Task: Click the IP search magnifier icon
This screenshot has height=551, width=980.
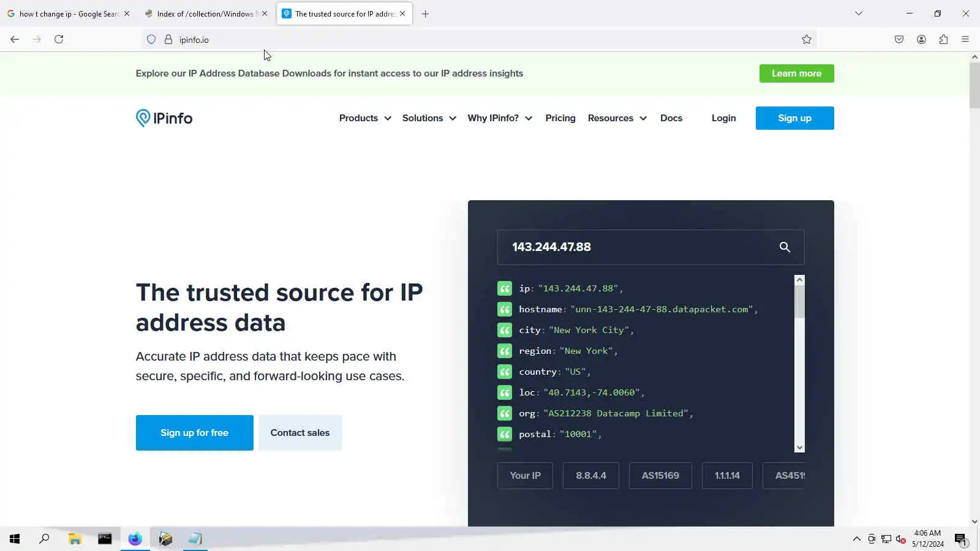Action: click(785, 247)
